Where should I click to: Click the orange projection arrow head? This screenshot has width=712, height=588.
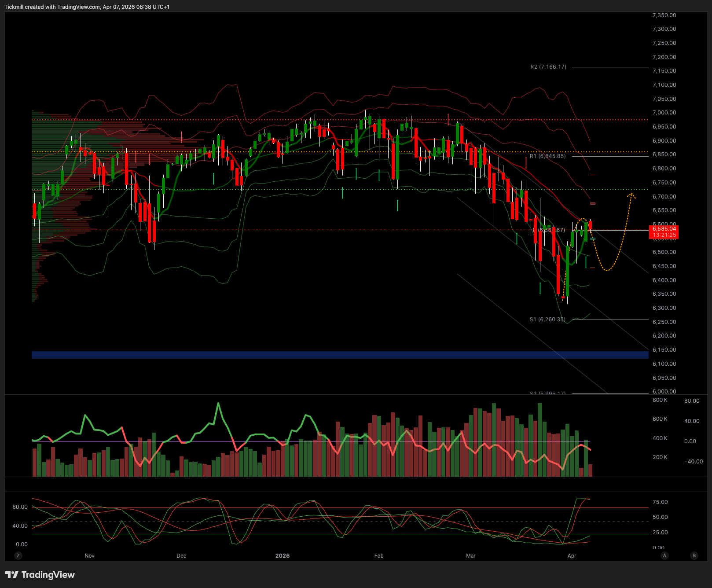coord(631,195)
